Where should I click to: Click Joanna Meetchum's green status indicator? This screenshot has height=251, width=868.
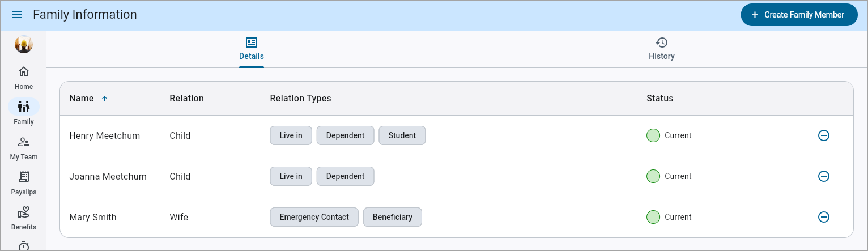(653, 176)
